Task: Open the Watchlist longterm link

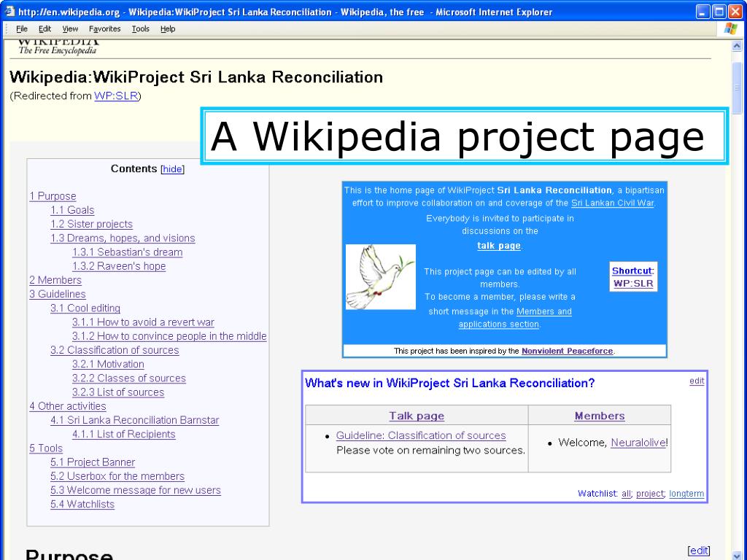Action: [x=686, y=494]
